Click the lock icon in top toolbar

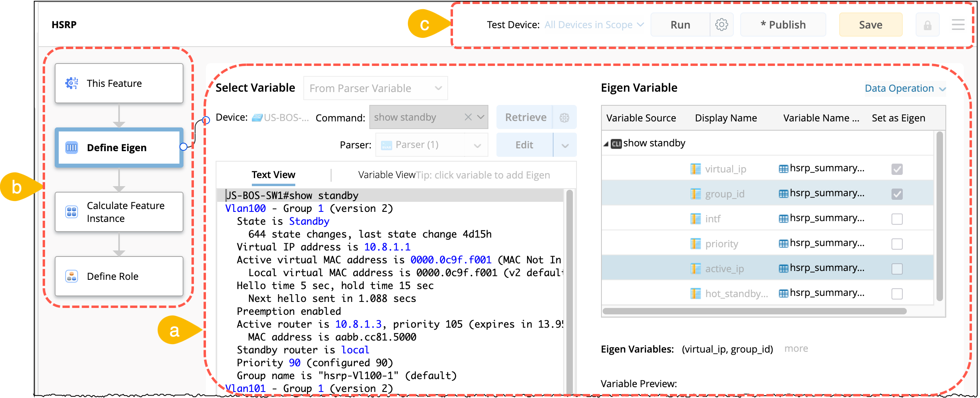coord(927,25)
